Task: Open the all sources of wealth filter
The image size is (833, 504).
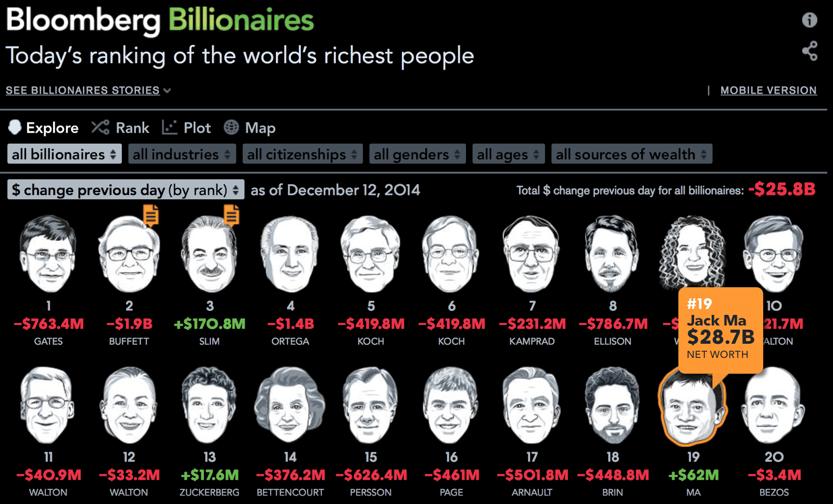Action: tap(632, 154)
